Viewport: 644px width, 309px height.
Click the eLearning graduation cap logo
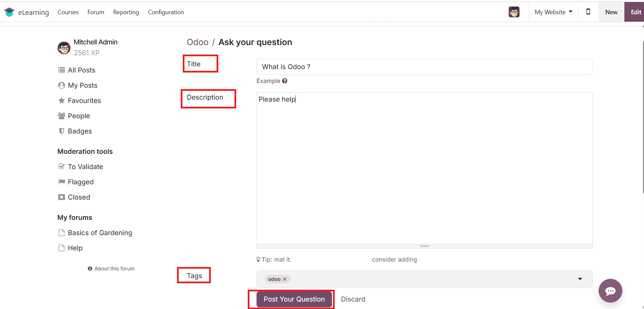tap(9, 12)
